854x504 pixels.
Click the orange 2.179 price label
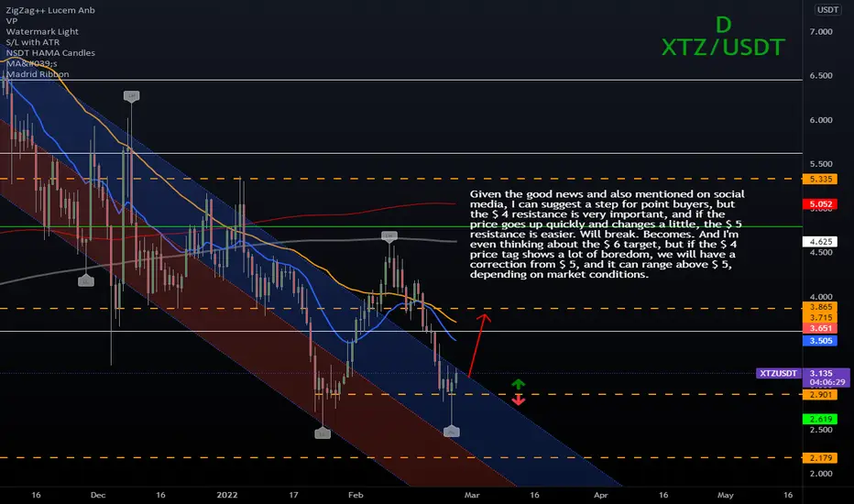click(x=820, y=457)
